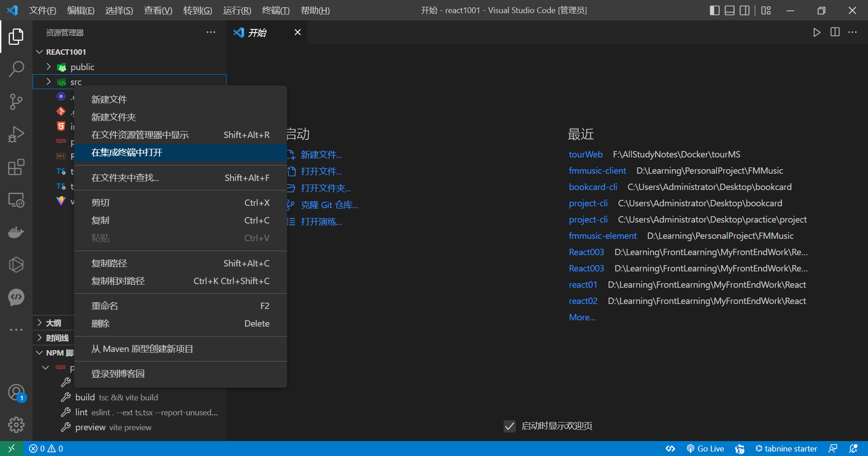Viewport: 868px width, 456px height.
Task: Select the Markdown file icon in Explorer
Action: 61,156
